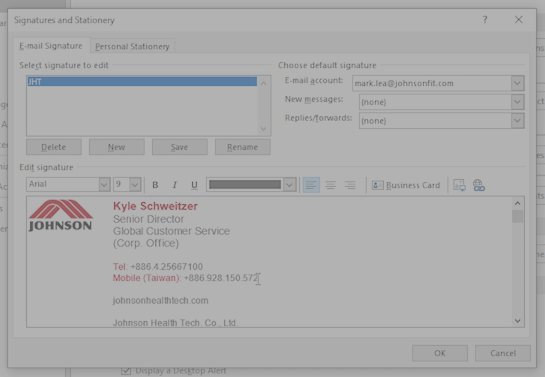Click scroll up arrow in signature editor
The width and height of the screenshot is (545, 377).
click(518, 203)
